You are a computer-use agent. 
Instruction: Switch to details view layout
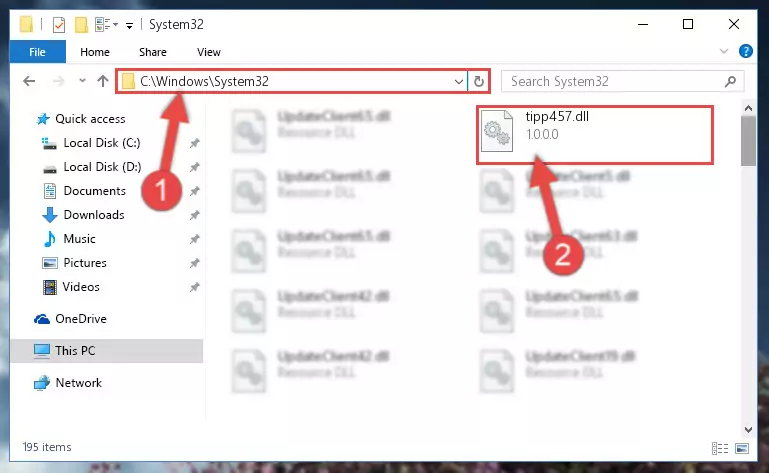click(x=719, y=448)
